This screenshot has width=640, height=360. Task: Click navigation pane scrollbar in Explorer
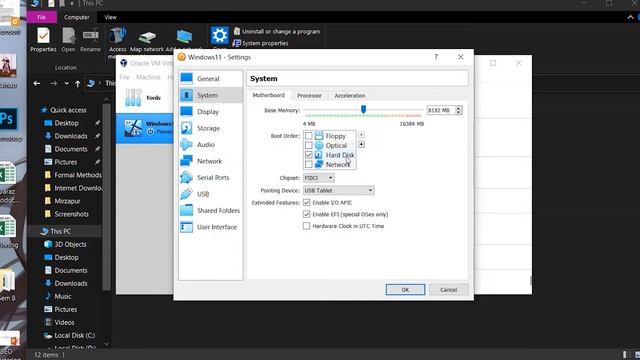coord(107,196)
